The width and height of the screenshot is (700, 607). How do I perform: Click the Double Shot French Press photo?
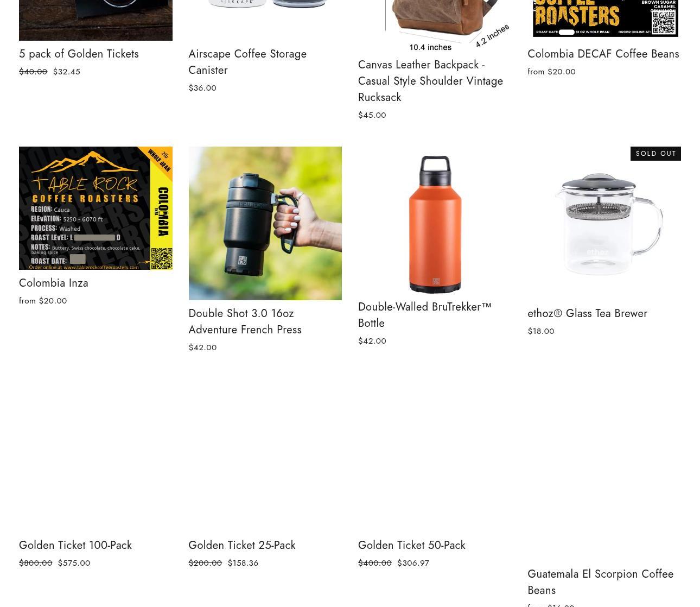click(265, 223)
